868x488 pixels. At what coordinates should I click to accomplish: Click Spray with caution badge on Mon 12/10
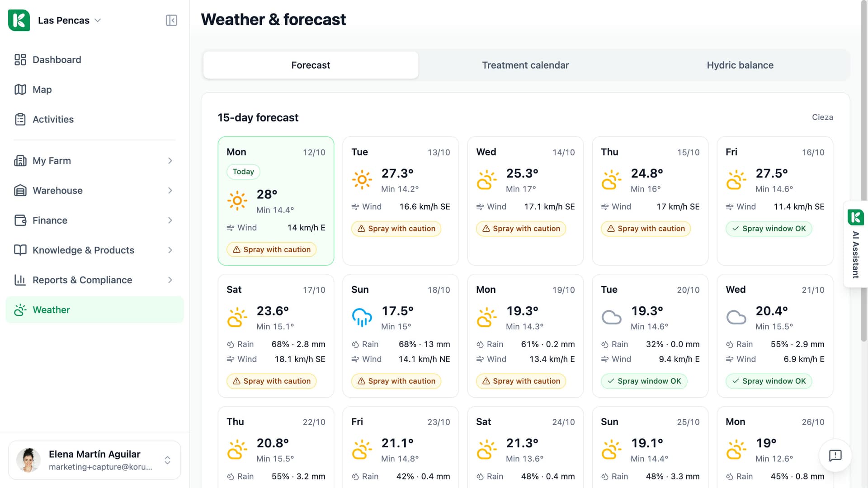(x=272, y=249)
